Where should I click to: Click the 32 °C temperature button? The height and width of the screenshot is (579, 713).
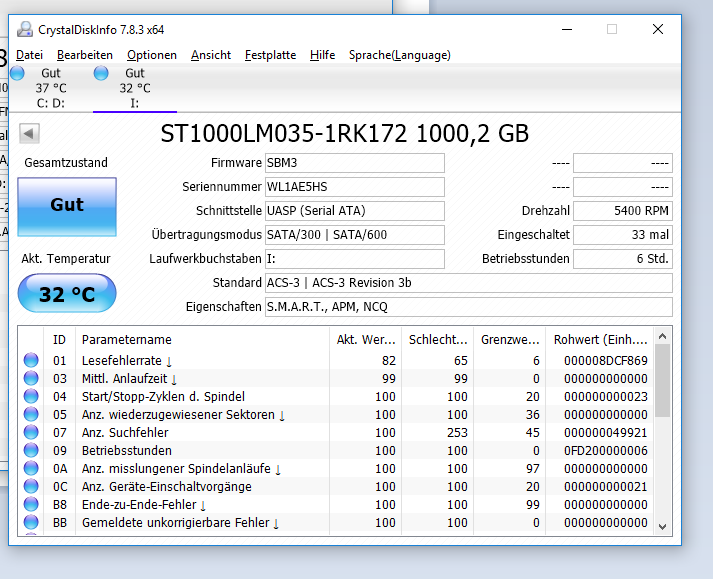coord(67,293)
